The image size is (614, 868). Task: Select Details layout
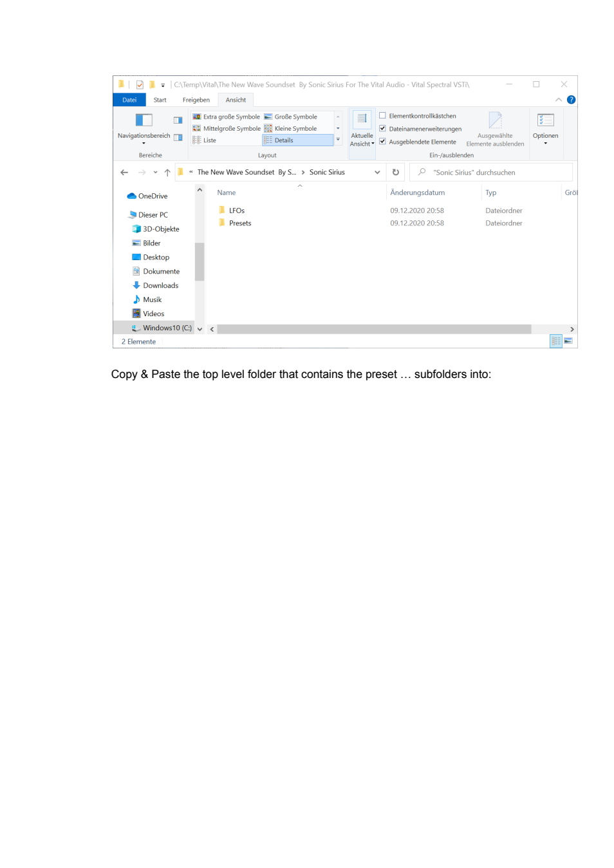point(297,140)
